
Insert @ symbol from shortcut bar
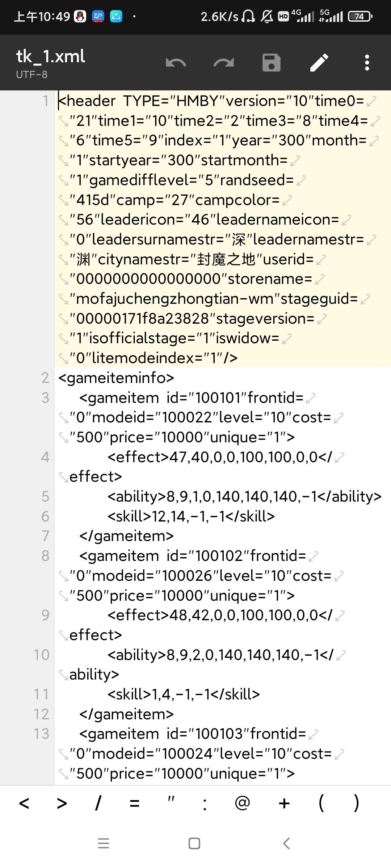pyautogui.click(x=242, y=804)
